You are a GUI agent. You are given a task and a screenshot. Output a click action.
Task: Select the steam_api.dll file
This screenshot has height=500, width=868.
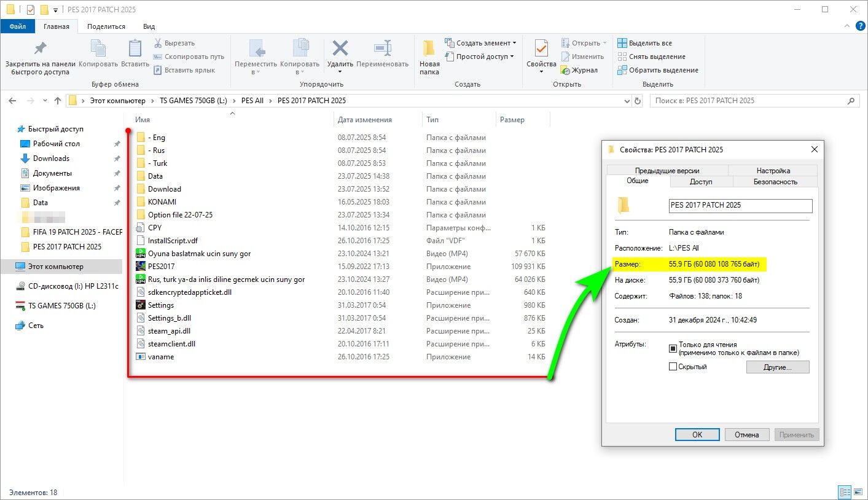(x=169, y=331)
